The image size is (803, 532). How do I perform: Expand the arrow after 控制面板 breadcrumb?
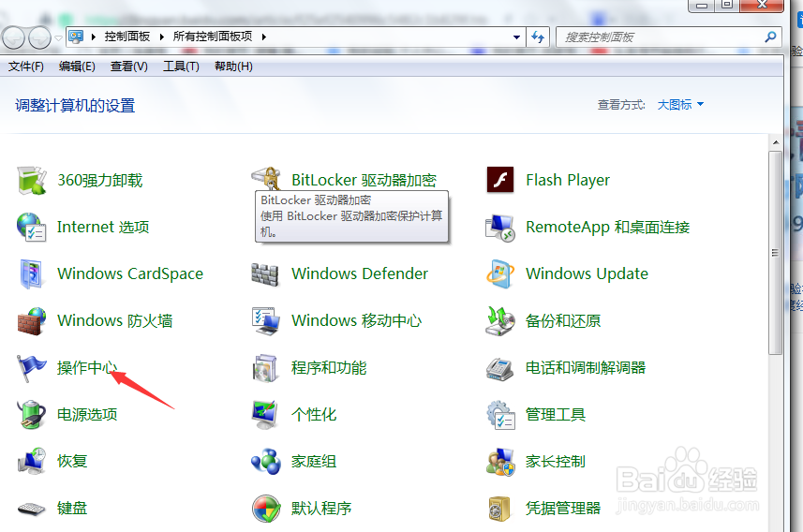162,37
